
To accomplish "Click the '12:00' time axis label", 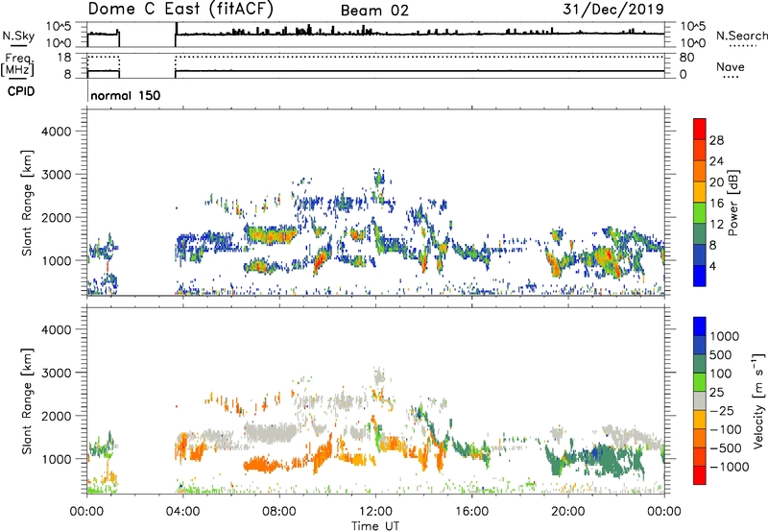I will [x=375, y=512].
